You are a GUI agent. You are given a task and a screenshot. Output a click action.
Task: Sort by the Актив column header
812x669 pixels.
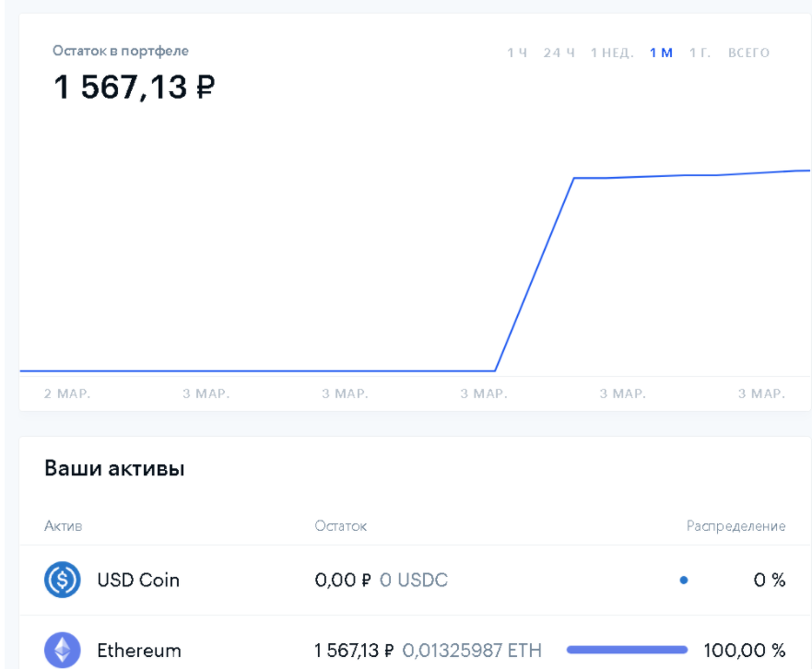(63, 526)
